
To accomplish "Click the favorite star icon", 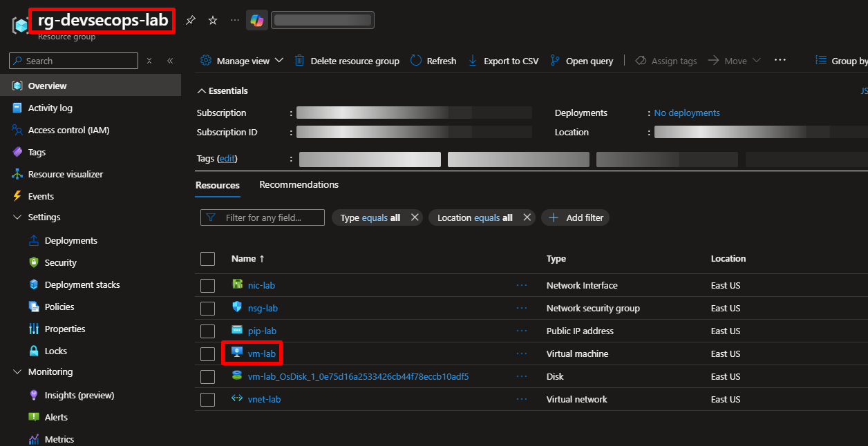I will 213,21.
